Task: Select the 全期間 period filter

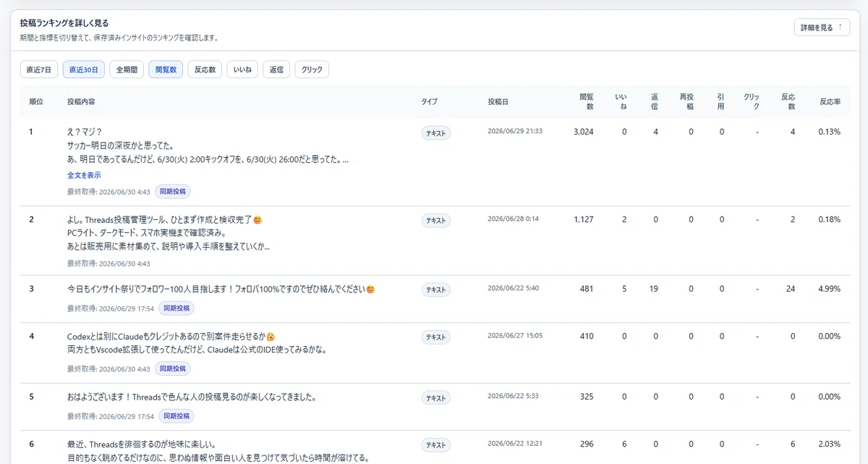Action: pyautogui.click(x=127, y=69)
